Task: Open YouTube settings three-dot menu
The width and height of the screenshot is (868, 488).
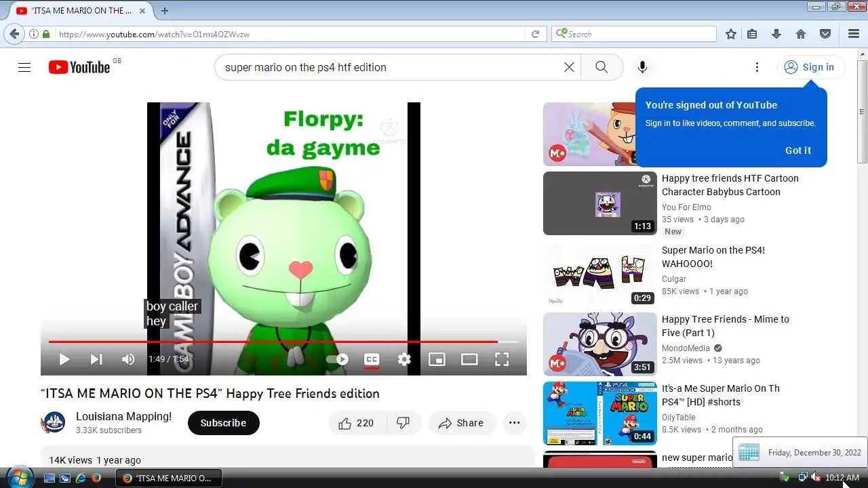Action: 757,67
